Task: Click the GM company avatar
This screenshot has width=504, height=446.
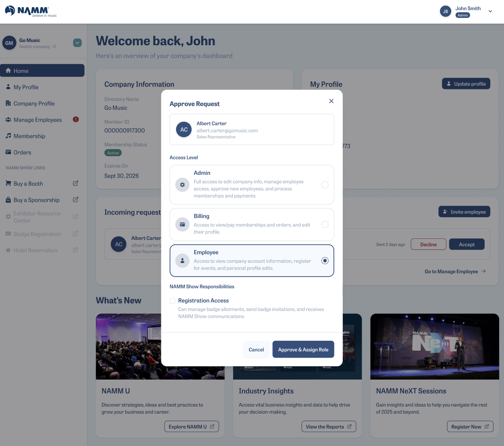Action: click(9, 43)
